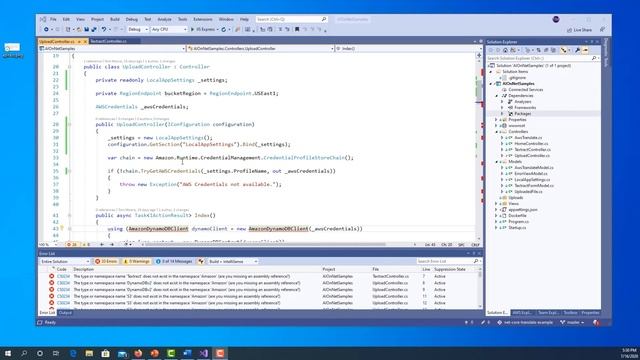Image resolution: width=640 pixels, height=360 pixels.
Task: Select Program.cs in Solution Explorer
Action: 518,222
